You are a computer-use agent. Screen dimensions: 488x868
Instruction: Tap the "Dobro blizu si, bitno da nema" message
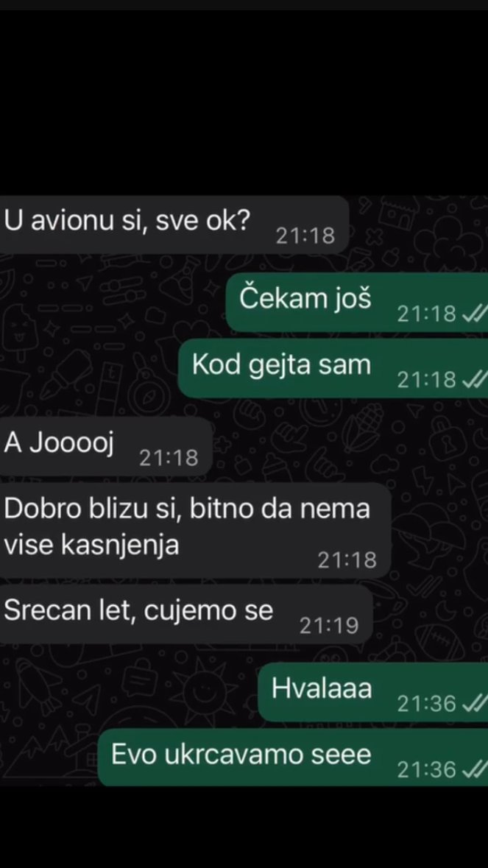(187, 509)
